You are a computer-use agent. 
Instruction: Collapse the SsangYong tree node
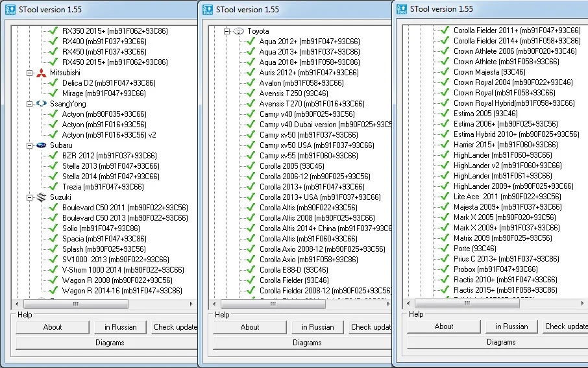30,104
